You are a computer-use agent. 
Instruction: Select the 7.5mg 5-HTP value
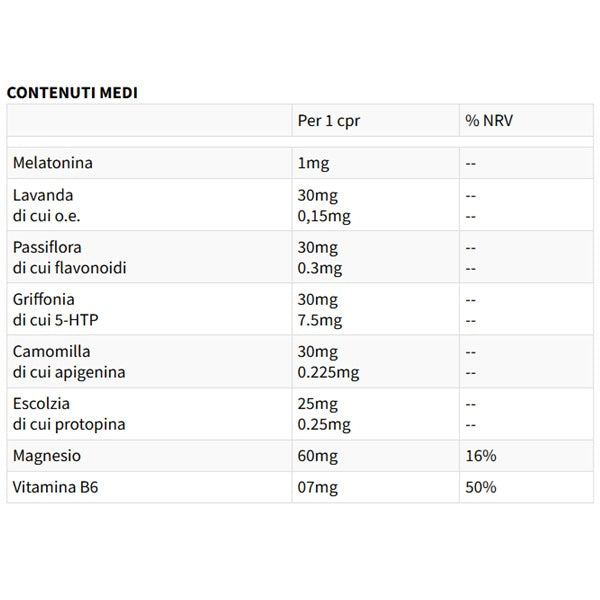320,320
